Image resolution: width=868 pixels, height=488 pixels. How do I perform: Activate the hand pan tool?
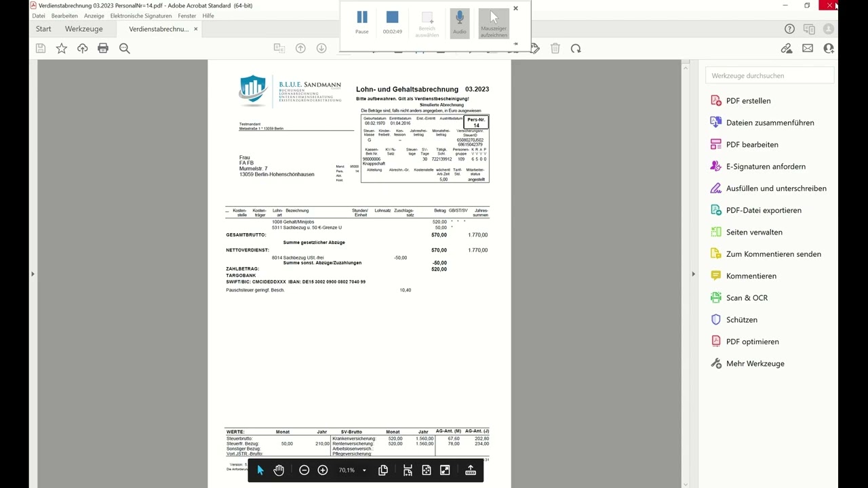279,470
